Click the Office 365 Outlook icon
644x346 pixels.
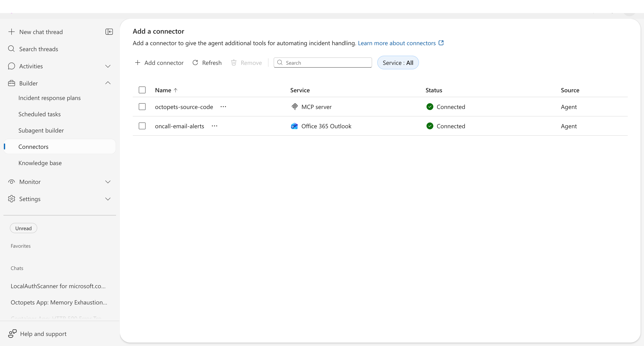coord(295,126)
